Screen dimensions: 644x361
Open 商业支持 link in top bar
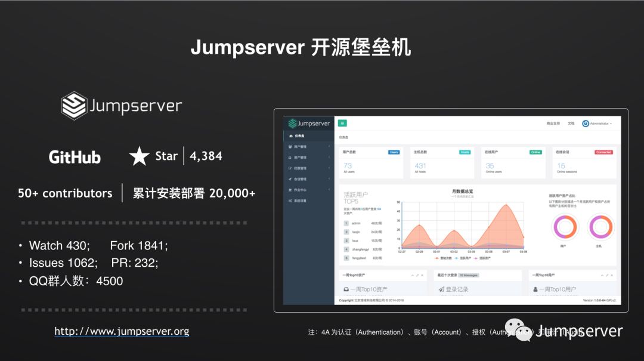tap(553, 124)
